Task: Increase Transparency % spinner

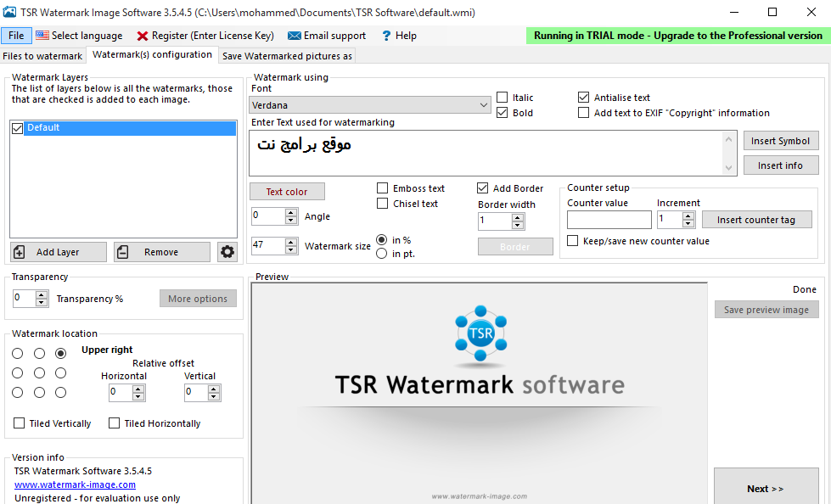Action: (42, 295)
